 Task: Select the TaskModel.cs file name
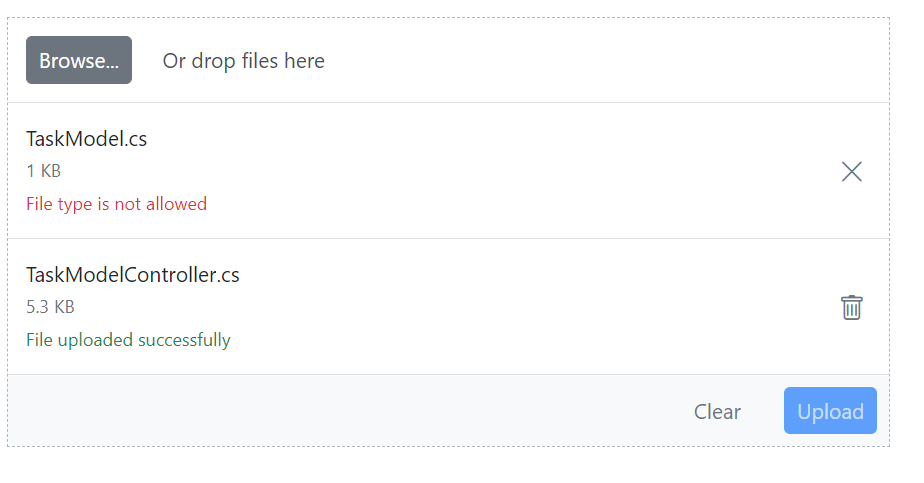point(87,139)
